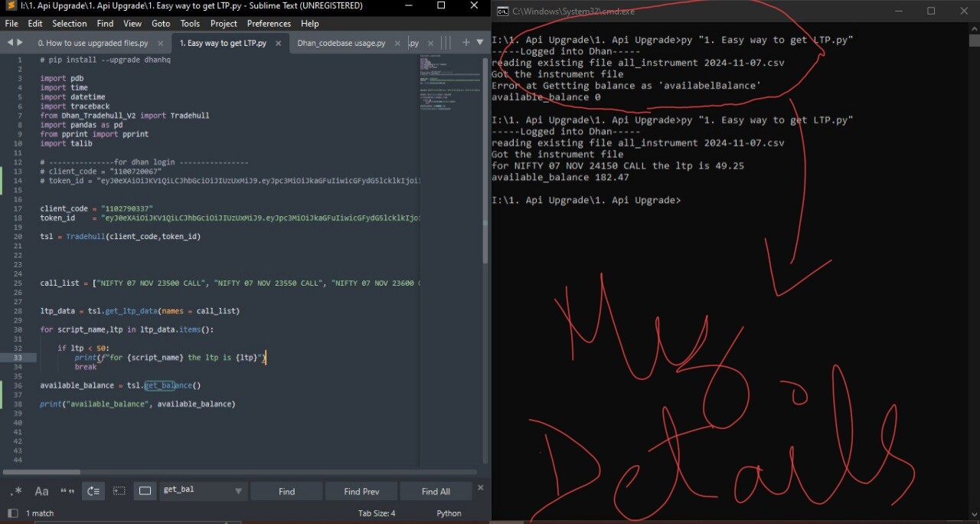The height and width of the screenshot is (524, 980).
Task: Close the Dhan_codebase usage.py tab
Action: pos(396,43)
